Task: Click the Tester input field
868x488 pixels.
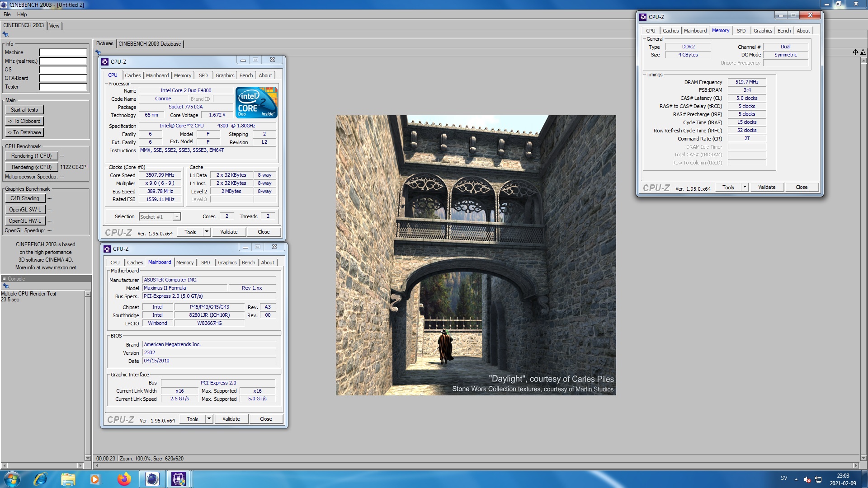Action: click(x=63, y=87)
